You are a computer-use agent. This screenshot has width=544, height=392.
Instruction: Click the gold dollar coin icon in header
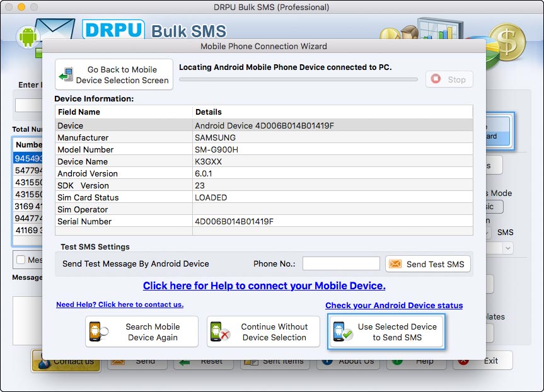[507, 42]
